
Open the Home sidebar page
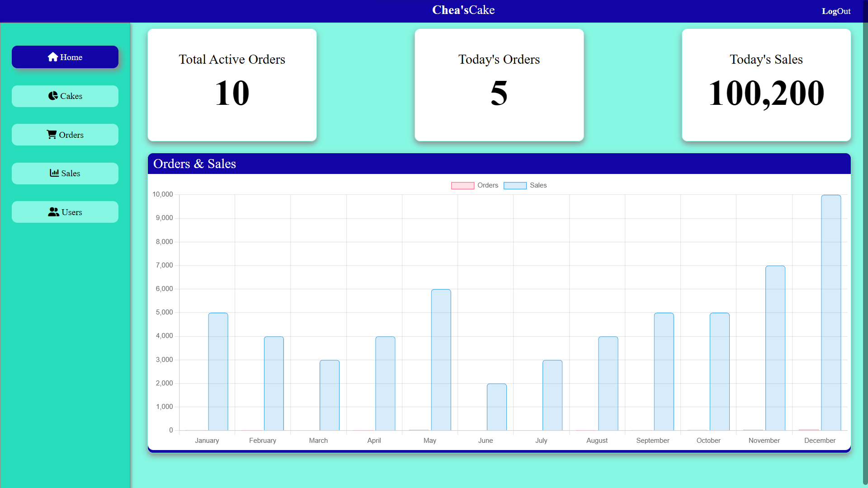(x=65, y=57)
